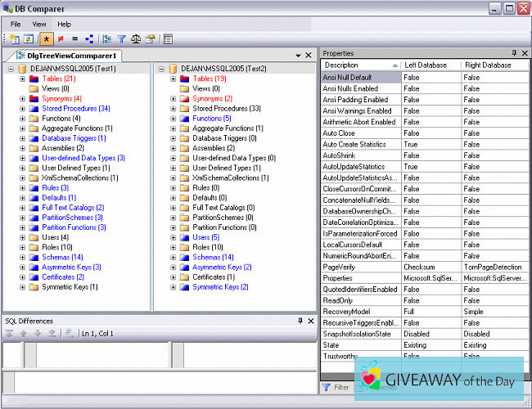The width and height of the screenshot is (532, 409).
Task: Toggle the SQL Differences panel pin
Action: point(300,321)
